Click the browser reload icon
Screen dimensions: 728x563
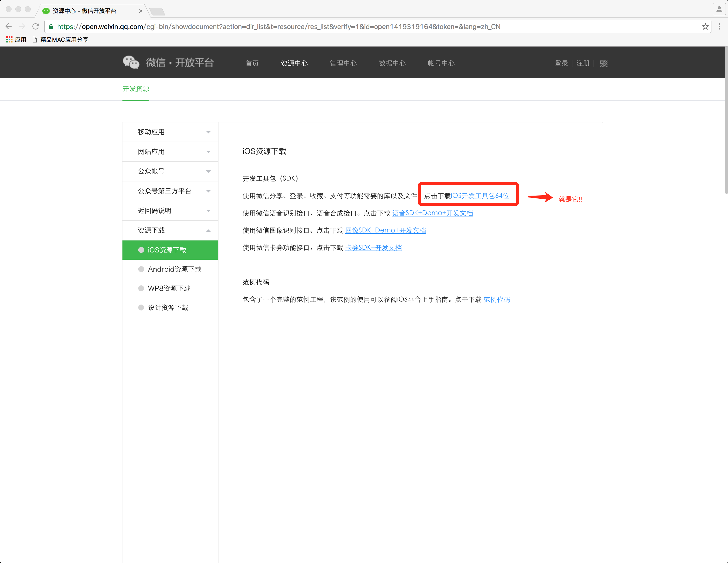pos(36,27)
